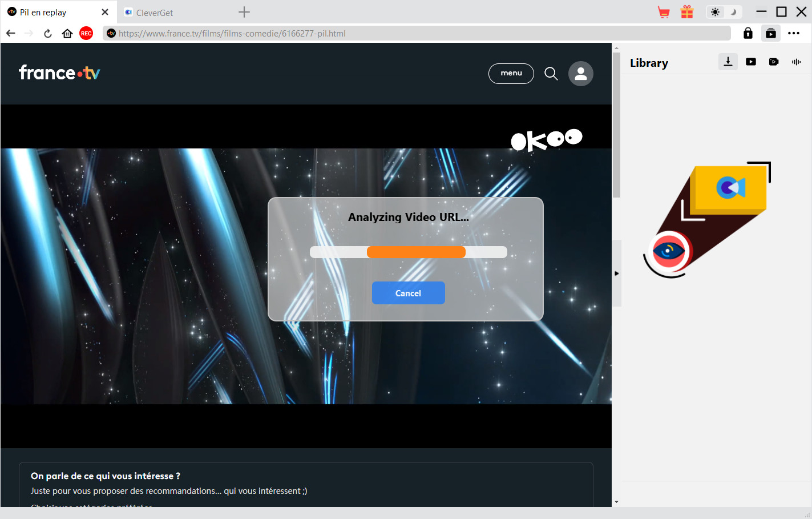Open the home page icon

(x=67, y=33)
